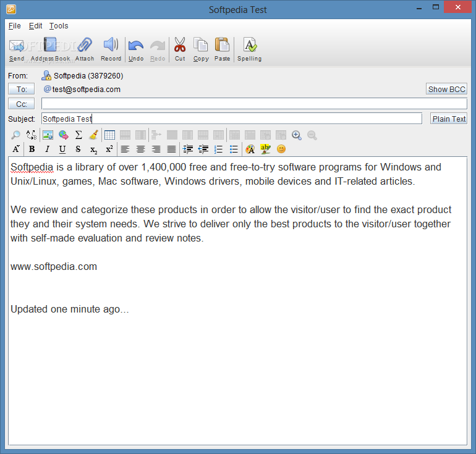
Task: Open the find and replace tool
Action: pos(32,135)
